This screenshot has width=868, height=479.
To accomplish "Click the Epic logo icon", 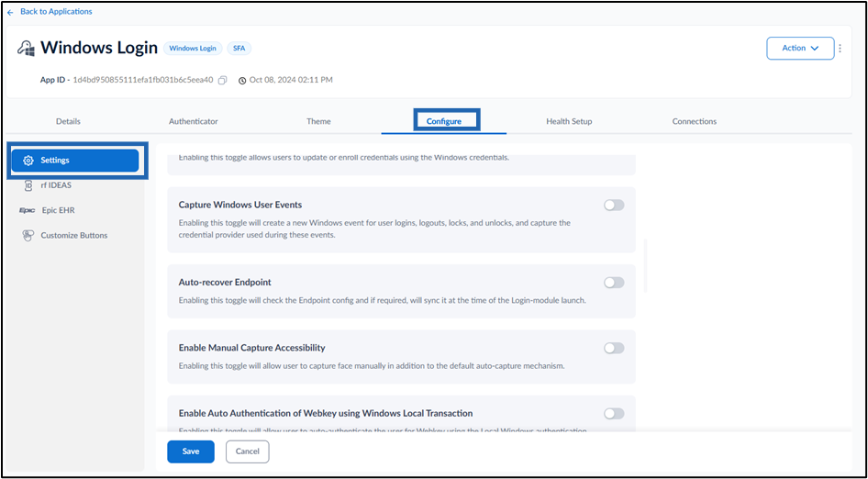I will pos(28,210).
